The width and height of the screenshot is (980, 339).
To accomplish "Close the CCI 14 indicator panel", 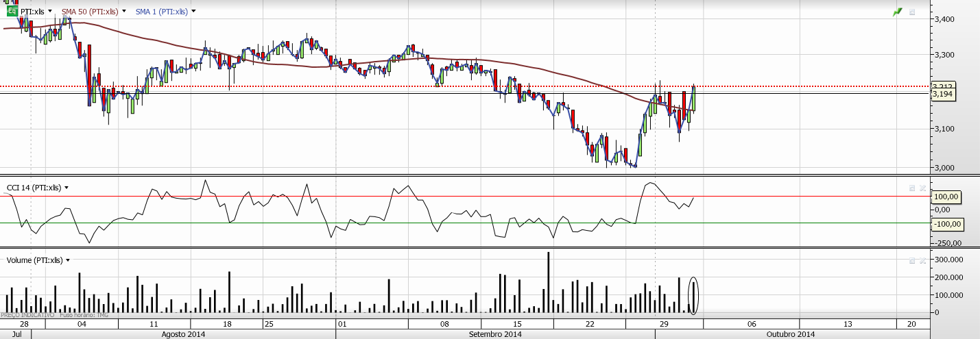I will 923,188.
